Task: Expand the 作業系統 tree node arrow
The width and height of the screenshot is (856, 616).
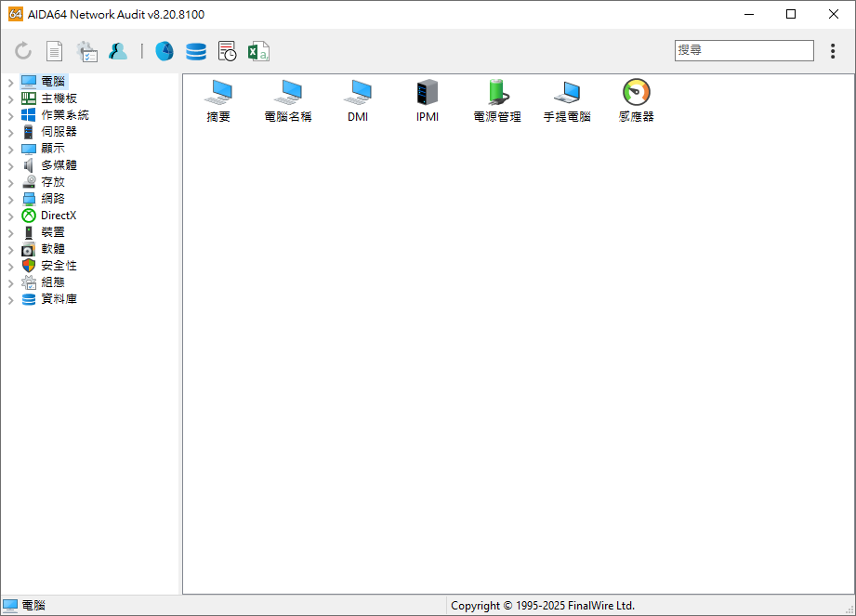Action: [x=10, y=116]
